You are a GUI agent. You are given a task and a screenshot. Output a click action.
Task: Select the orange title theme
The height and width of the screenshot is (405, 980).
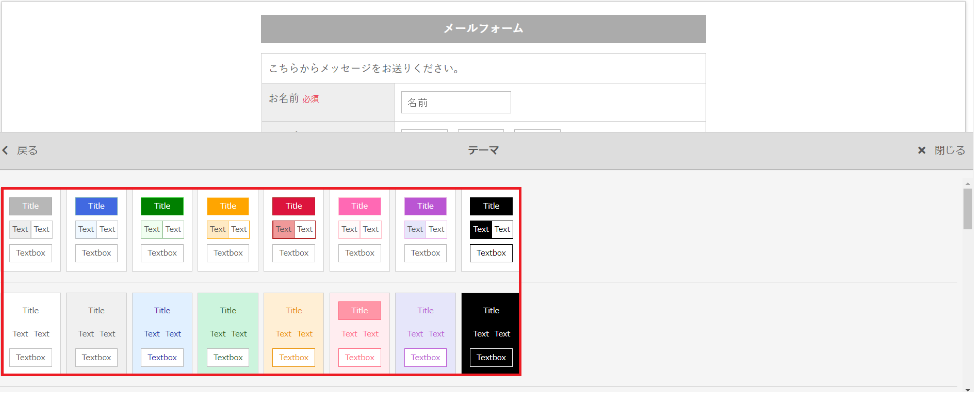click(x=228, y=230)
